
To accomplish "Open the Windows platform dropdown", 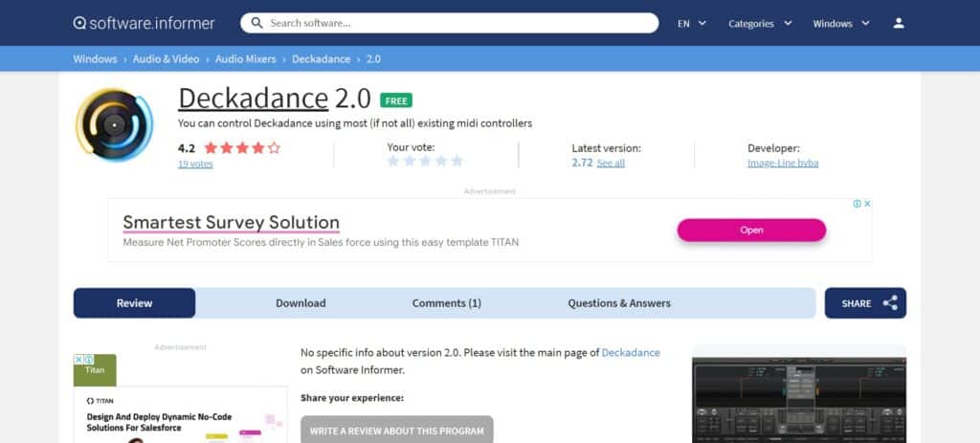I will coord(840,23).
